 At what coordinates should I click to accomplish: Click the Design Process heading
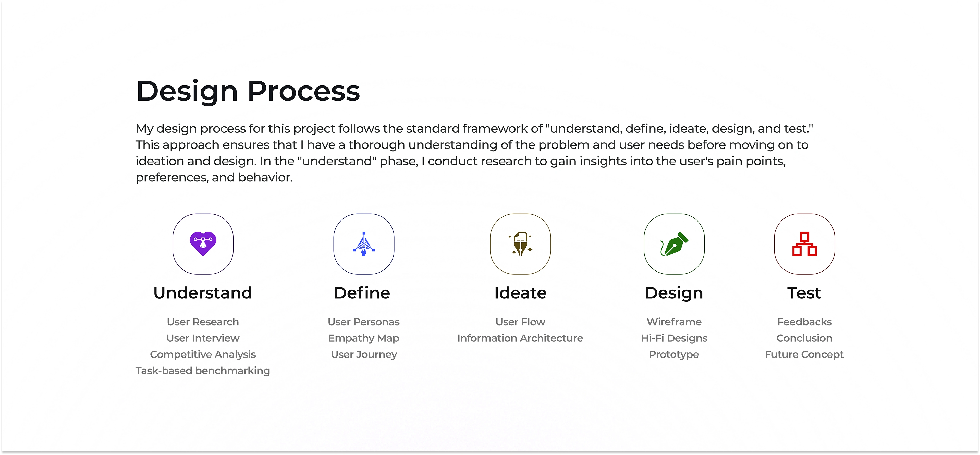[x=248, y=91]
